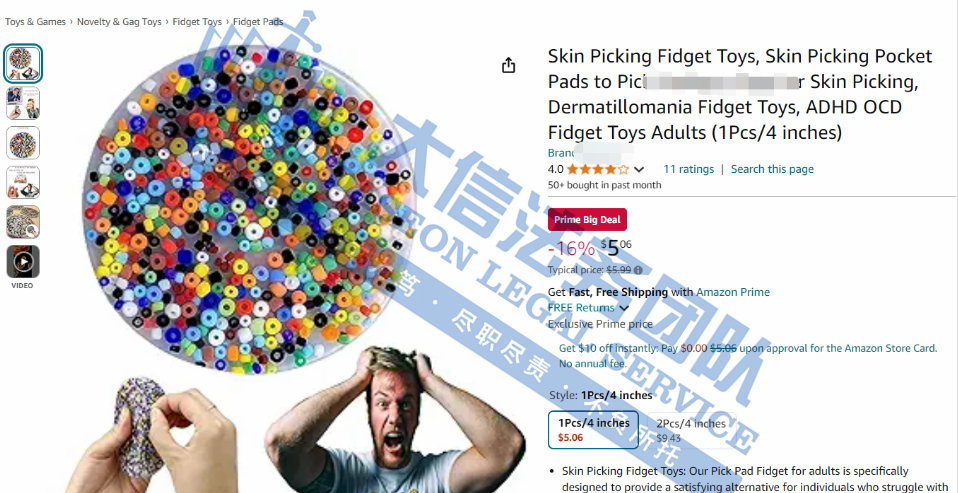
Task: Select the third beaded pad thumbnail
Action: [x=23, y=143]
